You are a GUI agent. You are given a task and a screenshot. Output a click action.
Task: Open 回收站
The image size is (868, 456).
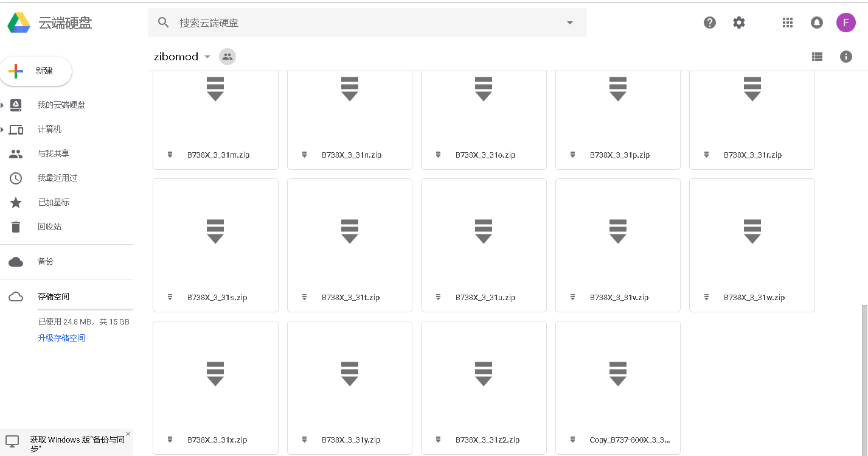[x=49, y=226]
